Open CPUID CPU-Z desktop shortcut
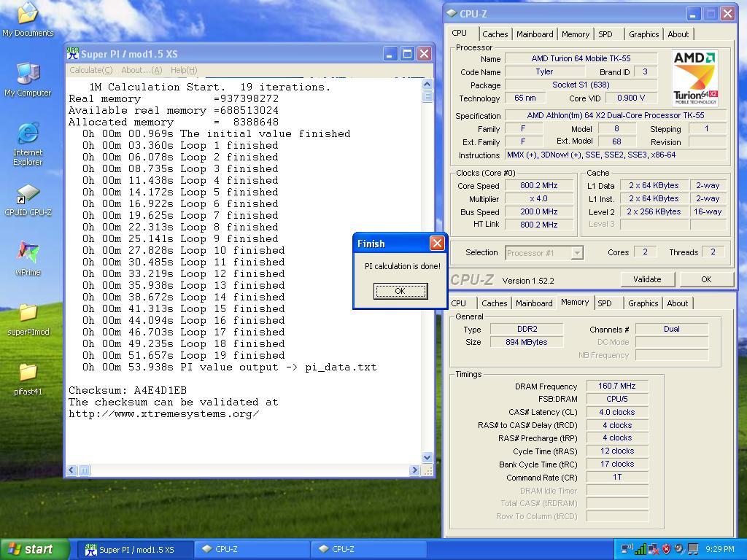The image size is (747, 560). pyautogui.click(x=28, y=200)
